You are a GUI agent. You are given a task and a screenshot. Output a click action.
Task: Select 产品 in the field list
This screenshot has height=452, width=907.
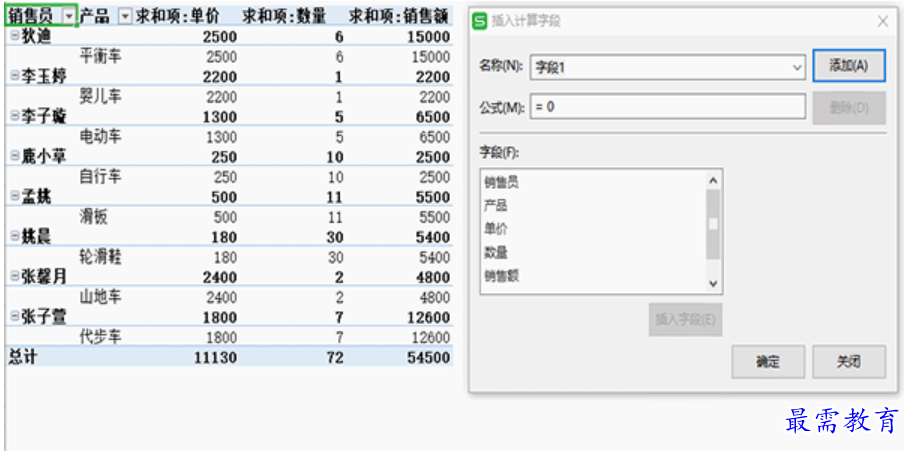point(496,206)
